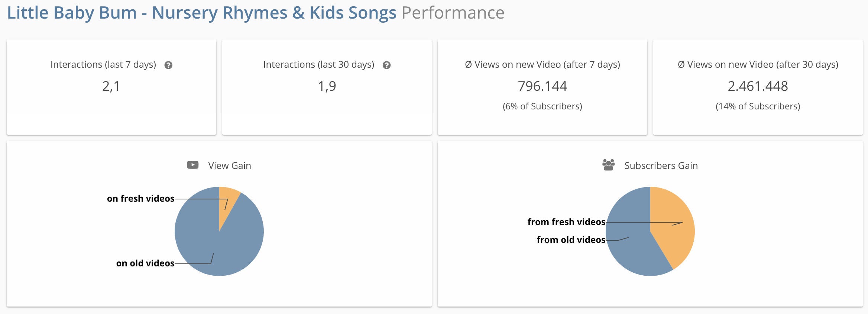Click the "on old videos" pie label
868x314 pixels.
145,263
